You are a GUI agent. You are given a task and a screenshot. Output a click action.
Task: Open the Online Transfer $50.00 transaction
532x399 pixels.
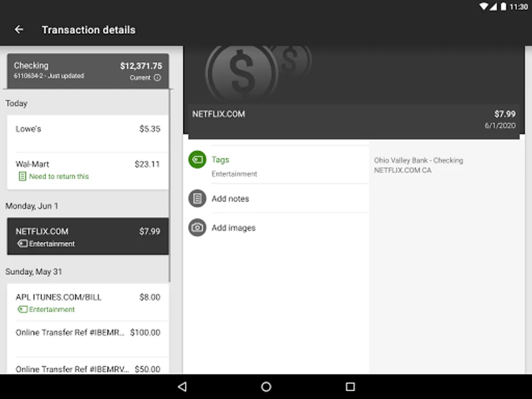point(88,366)
